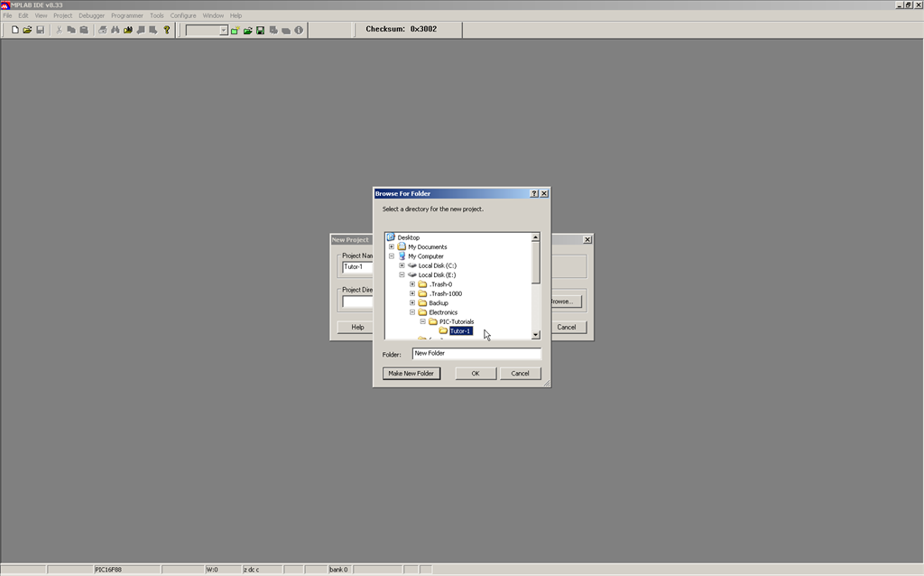Click the Find binoculars toolbar icon
Screen dimensions: 924x576
115,30
